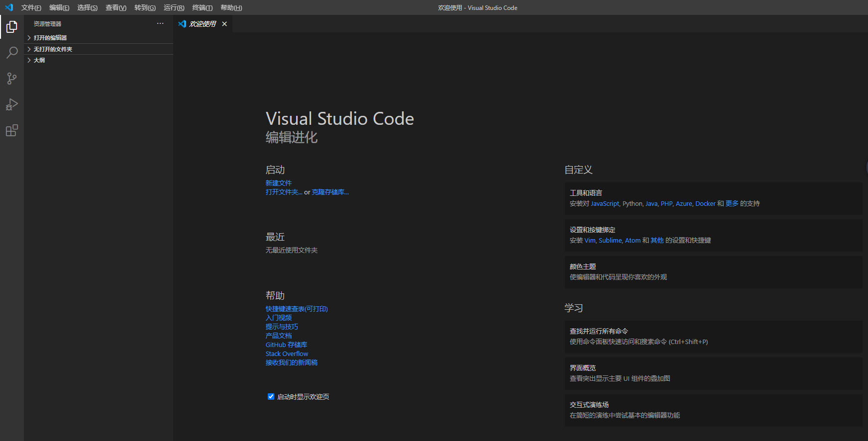Click the 其他 keybindings link

click(657, 240)
